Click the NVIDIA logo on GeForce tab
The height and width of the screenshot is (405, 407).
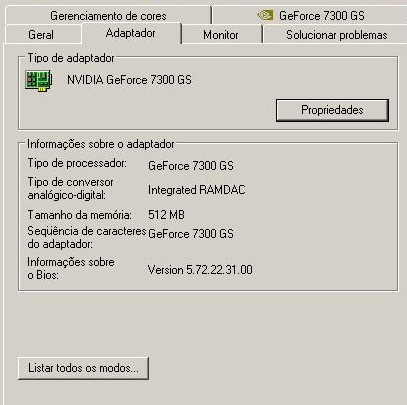coord(265,15)
